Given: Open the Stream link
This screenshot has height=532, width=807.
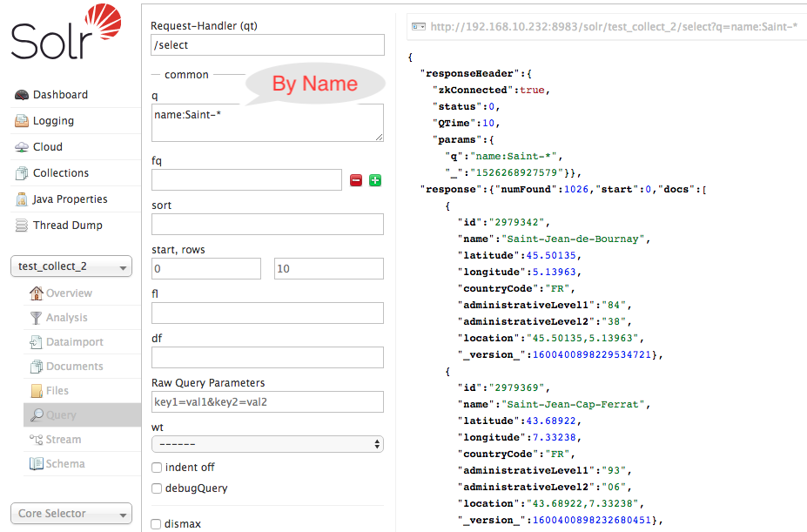Looking at the screenshot, I should [x=64, y=440].
